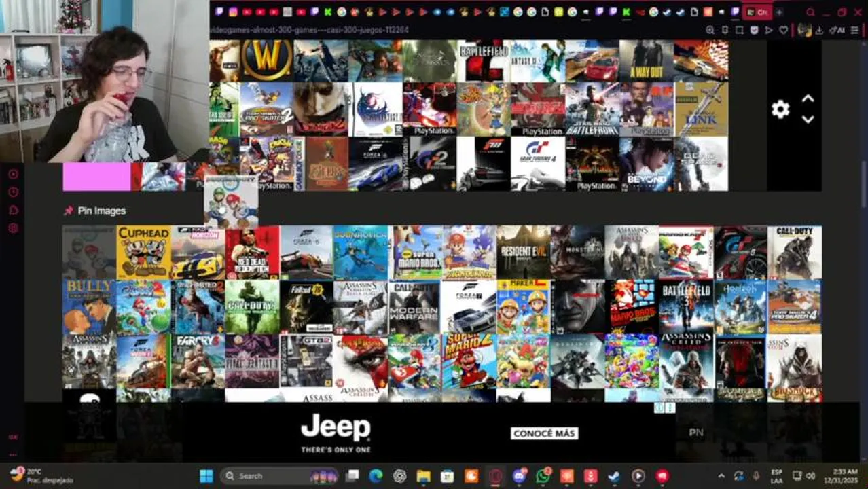Open File Explorer from taskbar
Screen dimensions: 868x489
(424, 476)
